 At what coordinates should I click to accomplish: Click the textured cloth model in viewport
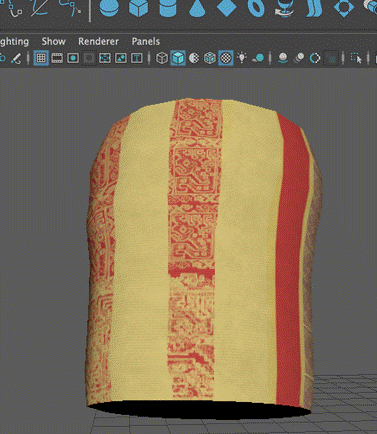pos(204,253)
